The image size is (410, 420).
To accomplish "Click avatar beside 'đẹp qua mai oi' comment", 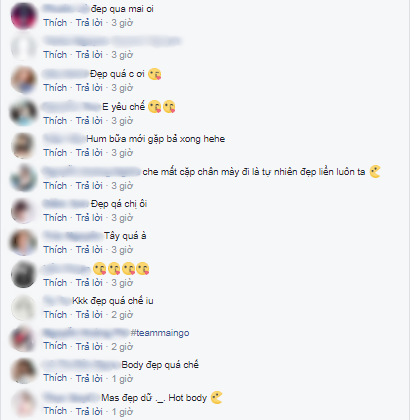I will (x=23, y=16).
